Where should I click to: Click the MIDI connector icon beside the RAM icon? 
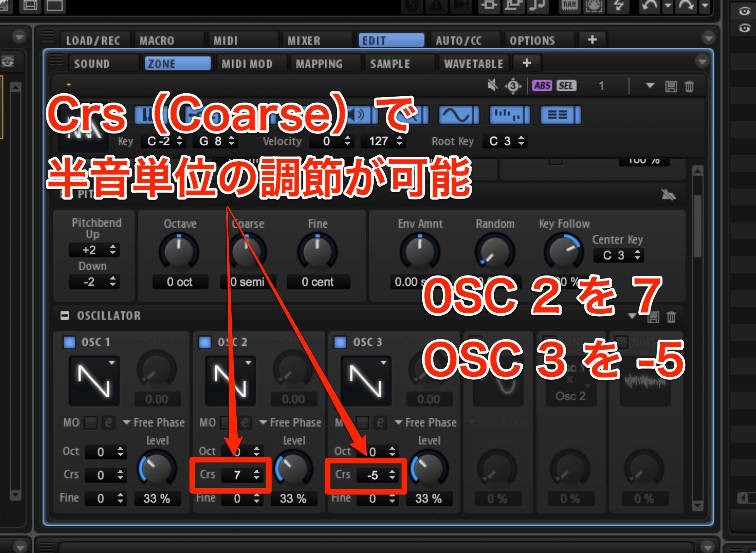click(594, 5)
